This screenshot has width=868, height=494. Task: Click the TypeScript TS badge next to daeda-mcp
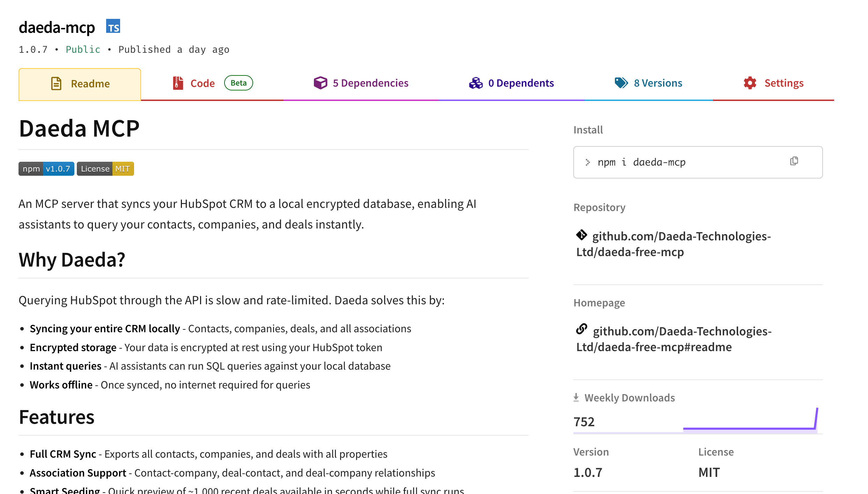click(113, 26)
